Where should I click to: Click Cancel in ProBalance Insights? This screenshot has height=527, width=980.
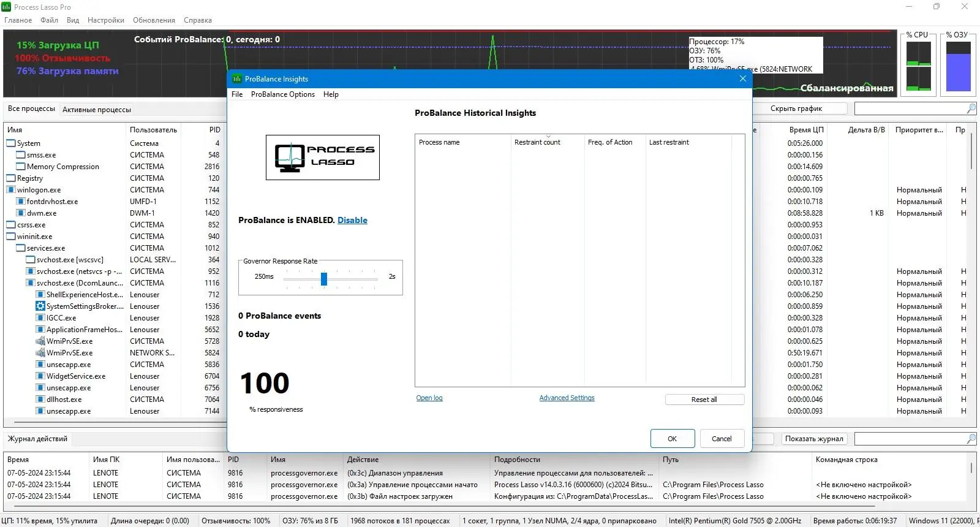coord(722,439)
